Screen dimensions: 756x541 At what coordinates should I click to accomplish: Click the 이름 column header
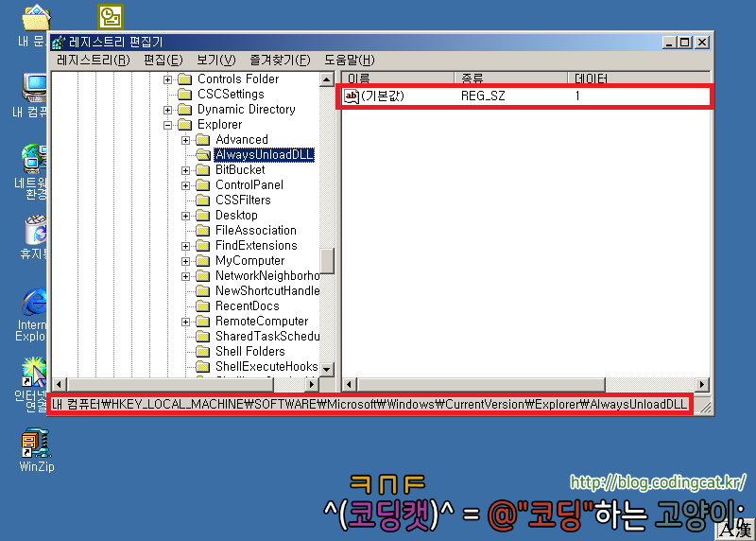[x=398, y=79]
